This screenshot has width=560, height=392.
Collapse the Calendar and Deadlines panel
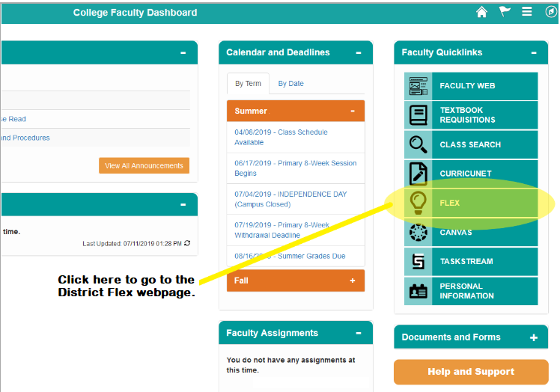(359, 53)
